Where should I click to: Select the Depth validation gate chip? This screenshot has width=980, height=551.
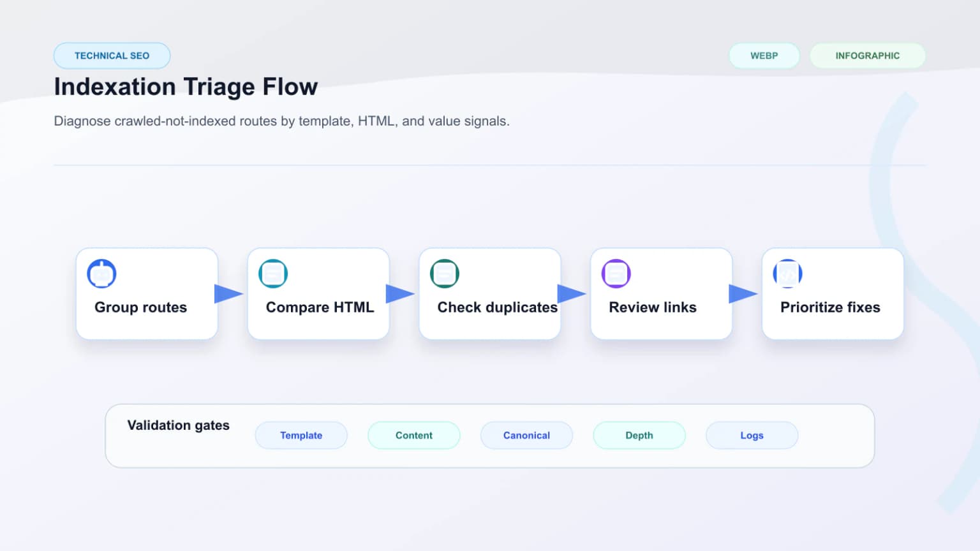(639, 435)
